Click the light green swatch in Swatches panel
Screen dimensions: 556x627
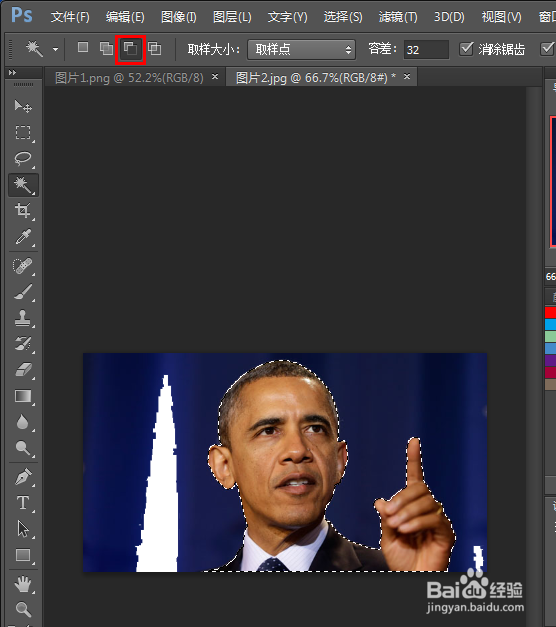tap(550, 336)
